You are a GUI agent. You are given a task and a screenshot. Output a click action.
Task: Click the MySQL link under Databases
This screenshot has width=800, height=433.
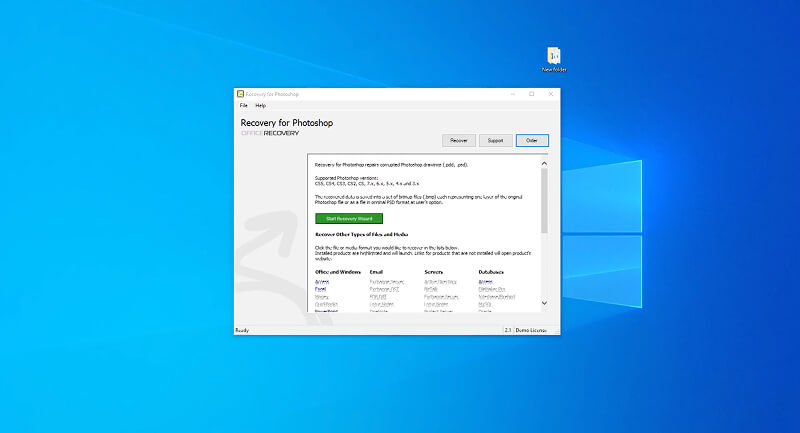(485, 303)
